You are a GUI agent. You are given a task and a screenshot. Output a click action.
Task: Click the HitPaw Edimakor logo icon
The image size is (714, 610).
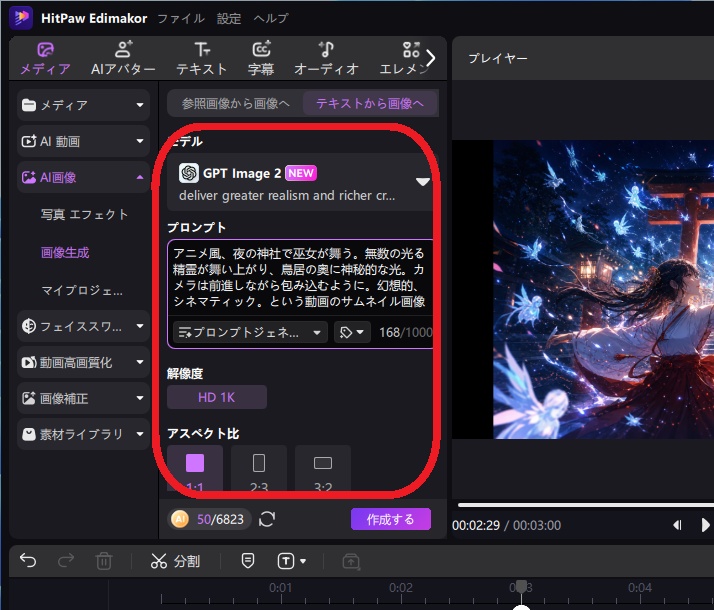[20, 17]
